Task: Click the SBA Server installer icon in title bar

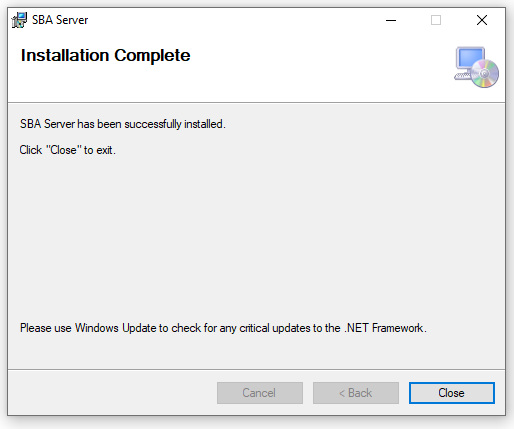Action: 19,20
